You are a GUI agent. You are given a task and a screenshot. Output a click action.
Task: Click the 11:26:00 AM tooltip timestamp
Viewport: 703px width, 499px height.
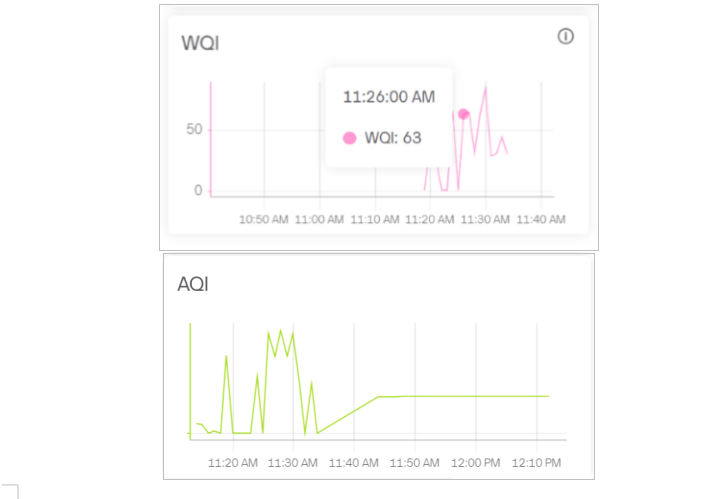pos(389,97)
